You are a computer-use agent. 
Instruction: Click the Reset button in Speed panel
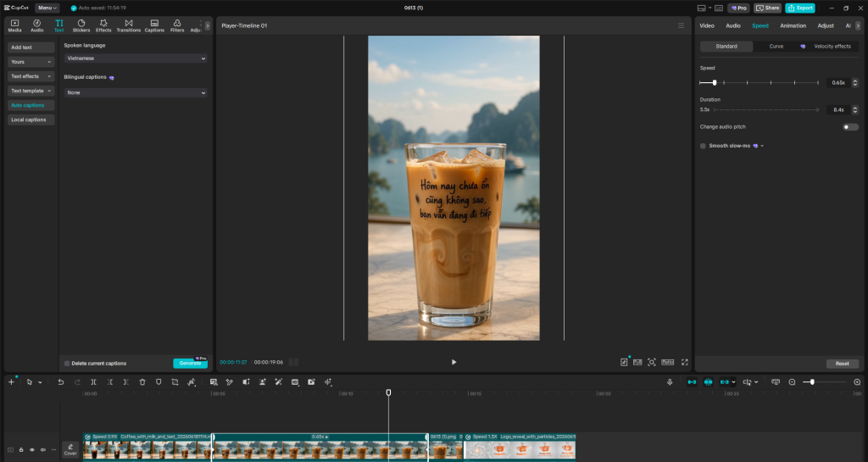(x=842, y=364)
